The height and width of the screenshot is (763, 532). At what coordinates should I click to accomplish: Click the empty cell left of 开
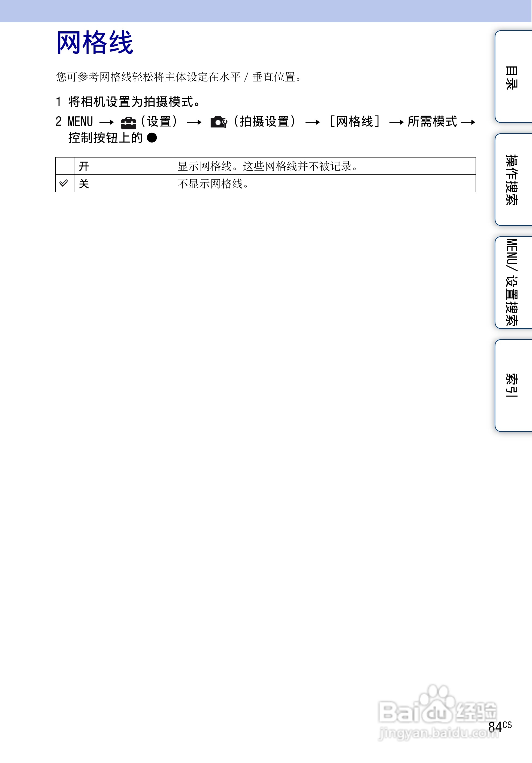65,166
